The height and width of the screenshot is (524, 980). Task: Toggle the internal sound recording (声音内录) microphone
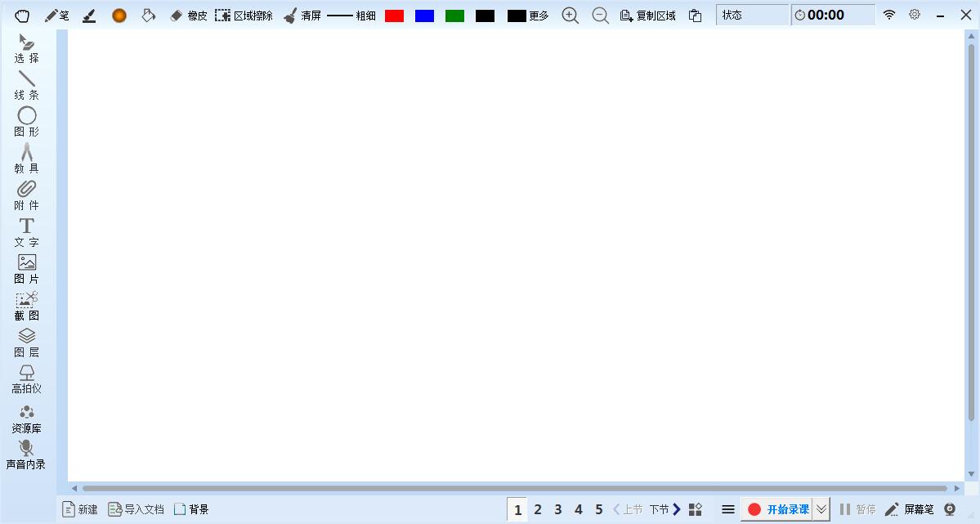pyautogui.click(x=27, y=454)
